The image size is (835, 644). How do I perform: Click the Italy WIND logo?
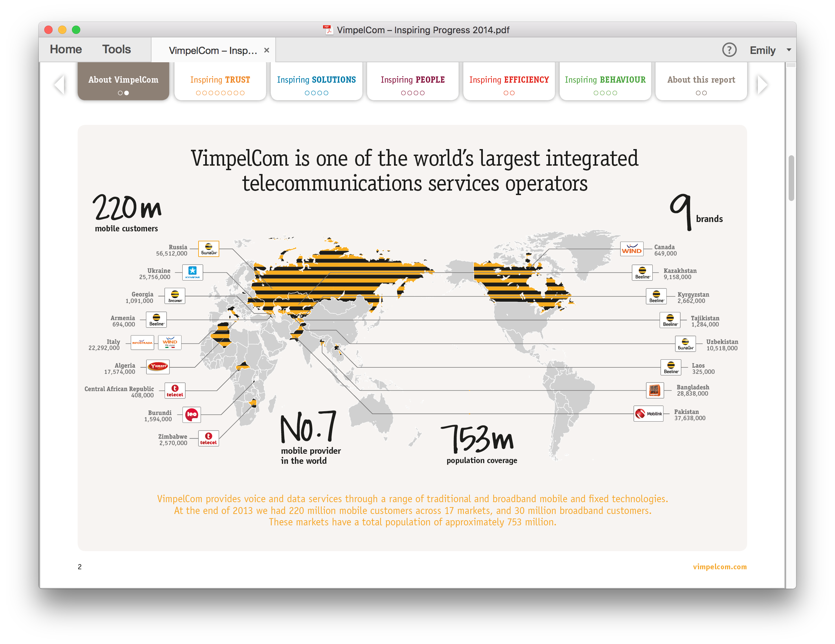click(x=170, y=343)
